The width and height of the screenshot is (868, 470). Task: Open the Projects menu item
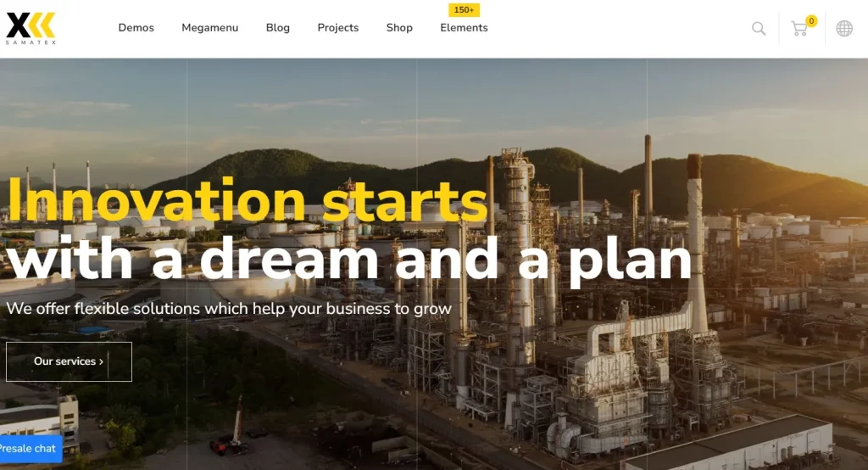[x=337, y=28]
